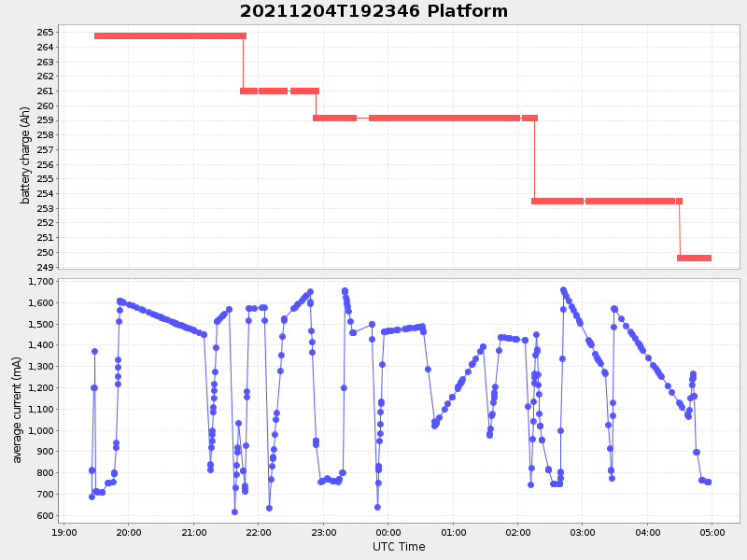This screenshot has height=560, width=747.
Task: Click the chart title 20211204T192346 Platform
Action: (373, 11)
